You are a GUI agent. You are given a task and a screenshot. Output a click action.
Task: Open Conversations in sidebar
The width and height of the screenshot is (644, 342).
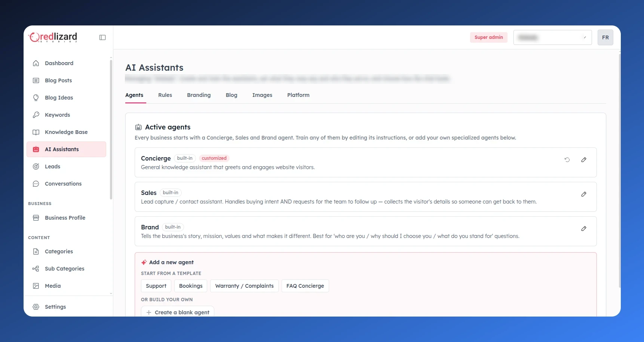67,184
